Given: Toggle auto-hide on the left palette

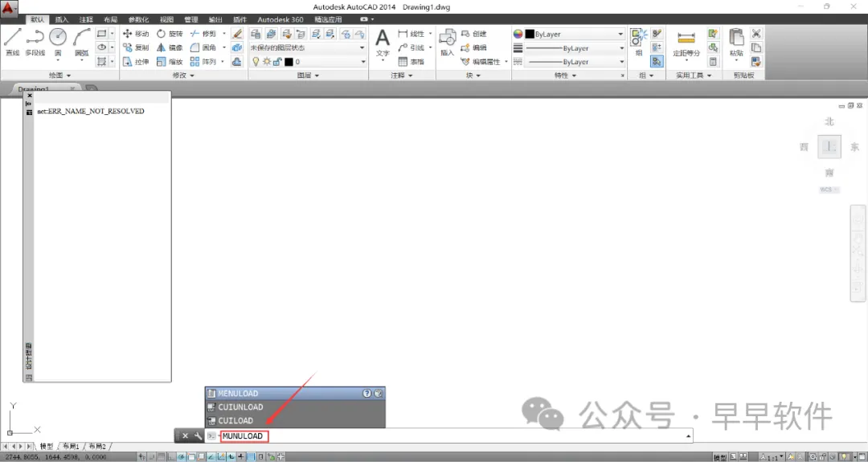Looking at the screenshot, I should pos(29,104).
